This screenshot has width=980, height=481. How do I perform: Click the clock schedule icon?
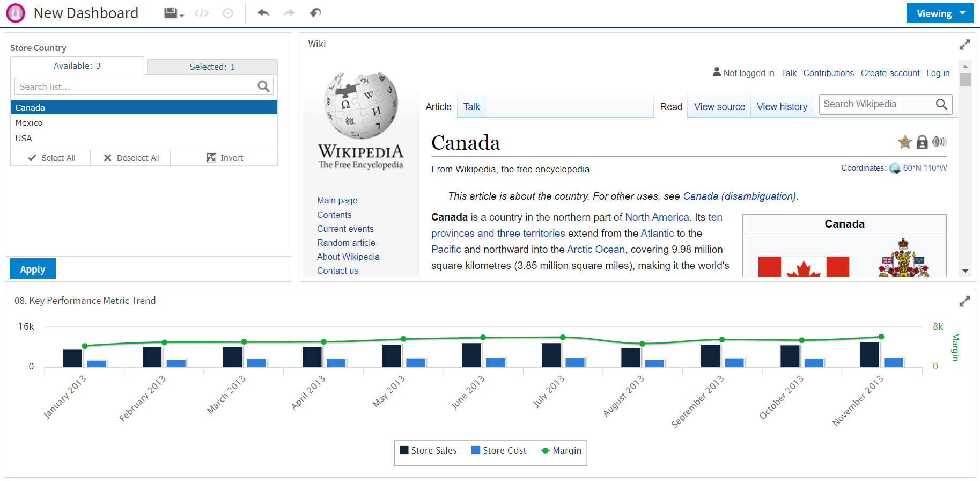tap(228, 13)
